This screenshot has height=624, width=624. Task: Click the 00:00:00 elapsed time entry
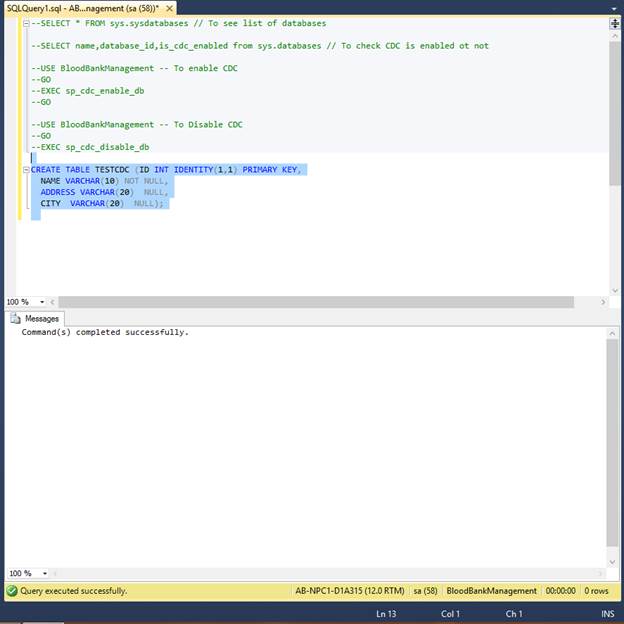(560, 591)
